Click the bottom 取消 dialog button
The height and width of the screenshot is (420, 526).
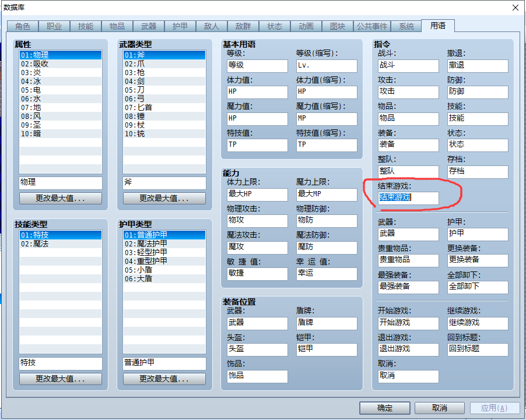[440, 408]
